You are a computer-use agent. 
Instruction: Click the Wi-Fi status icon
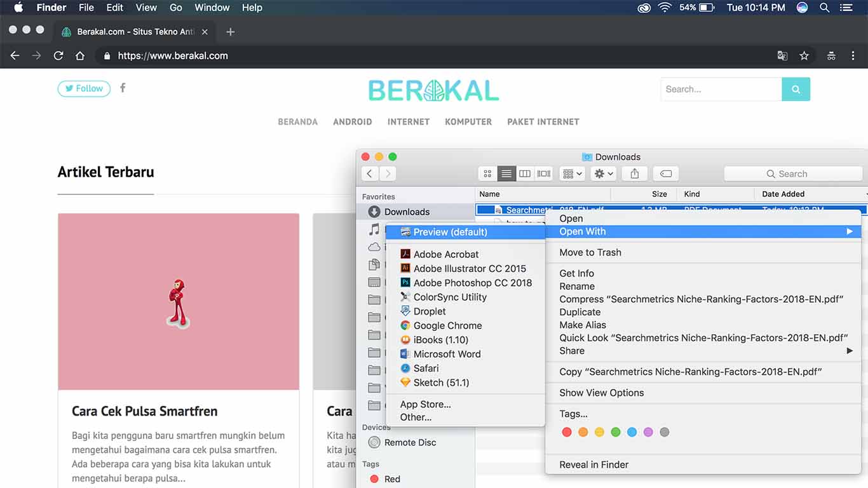coord(665,8)
